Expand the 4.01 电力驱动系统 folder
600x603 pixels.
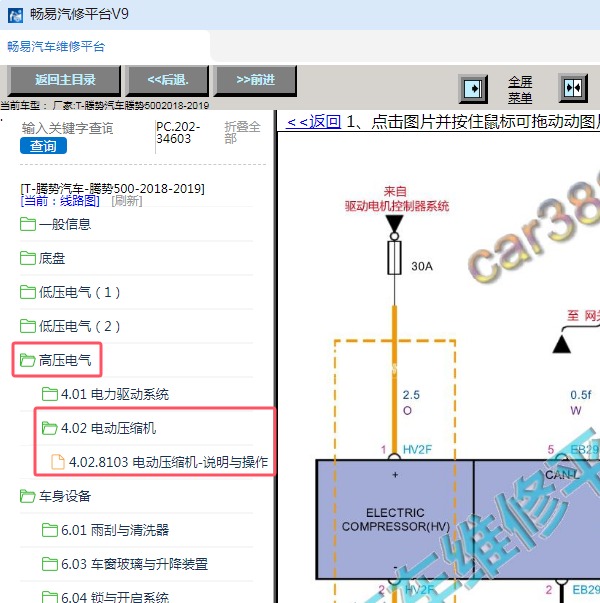(115, 394)
